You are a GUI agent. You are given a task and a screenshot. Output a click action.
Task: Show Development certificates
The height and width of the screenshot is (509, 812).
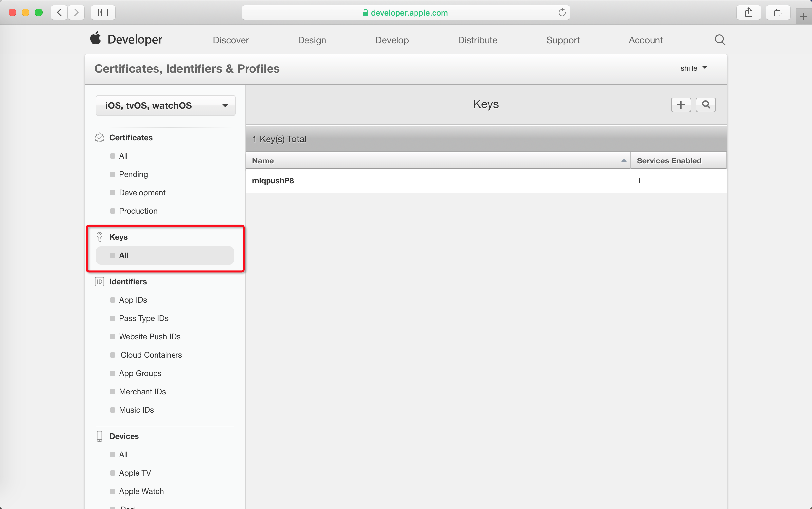point(142,193)
